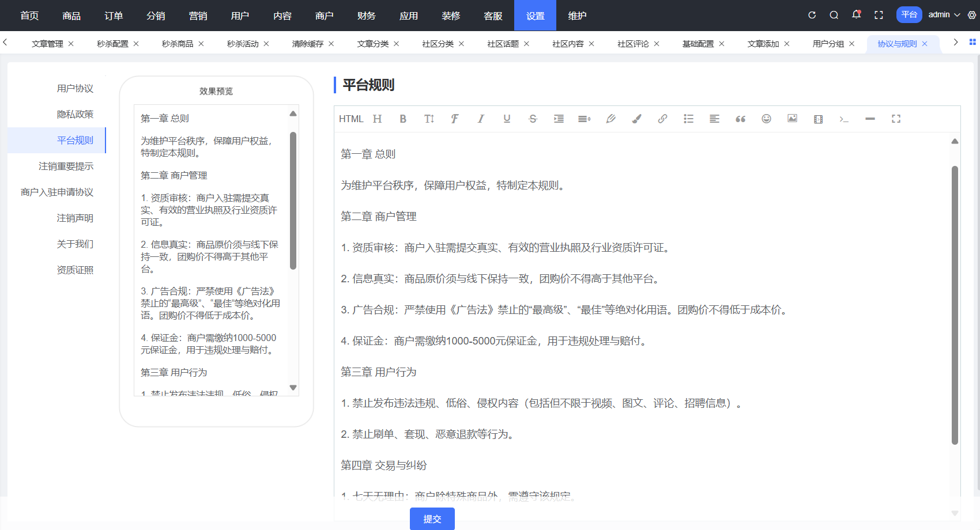980x530 pixels.
Task: Insert a video into the editor
Action: click(818, 119)
